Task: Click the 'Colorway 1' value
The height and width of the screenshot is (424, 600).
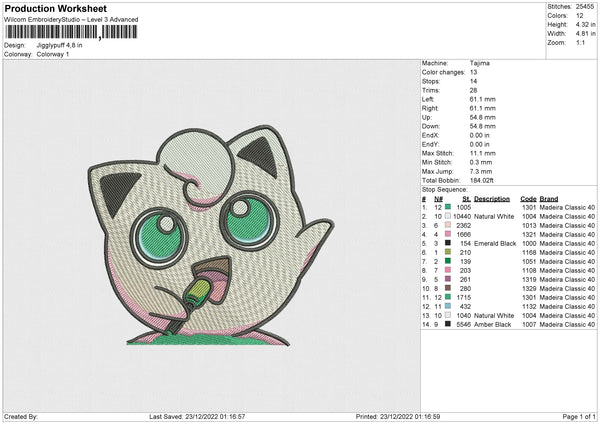Action: 53,54
